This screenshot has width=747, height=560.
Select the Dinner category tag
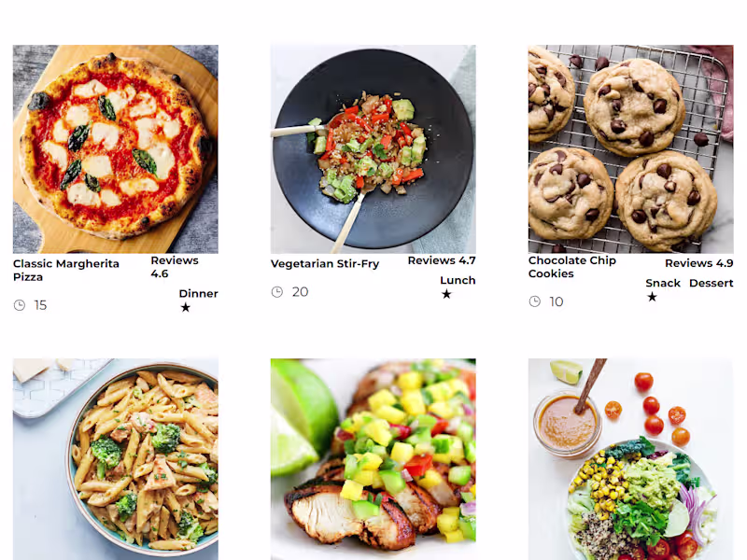coord(199,293)
